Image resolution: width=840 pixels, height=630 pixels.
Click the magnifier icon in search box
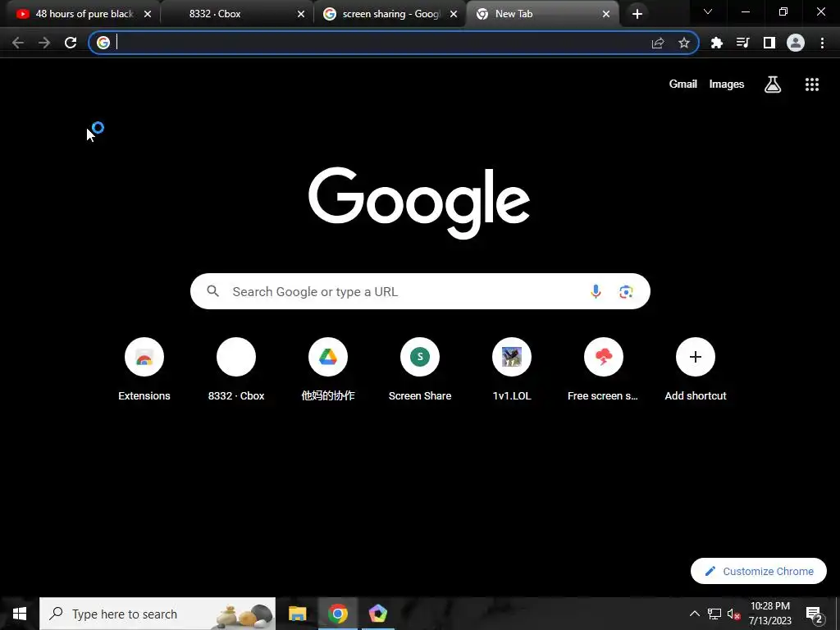click(213, 291)
